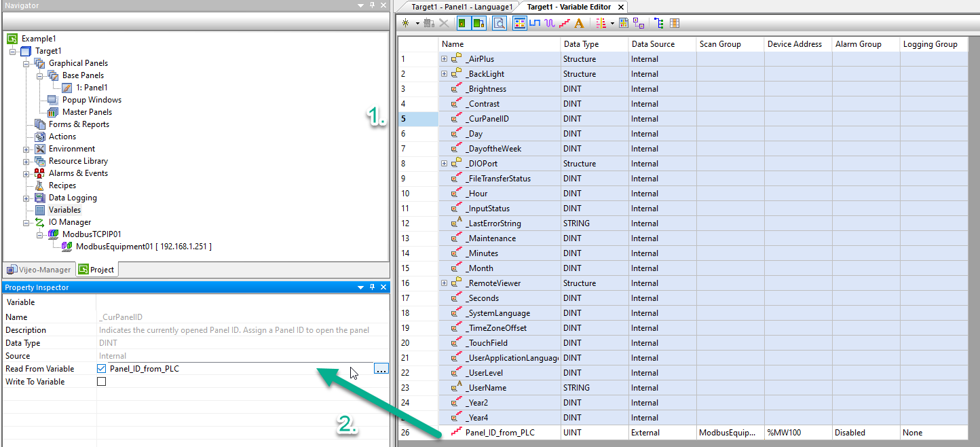This screenshot has width=980, height=447.
Task: Expand the _RemoteViewer structure row
Action: point(445,283)
